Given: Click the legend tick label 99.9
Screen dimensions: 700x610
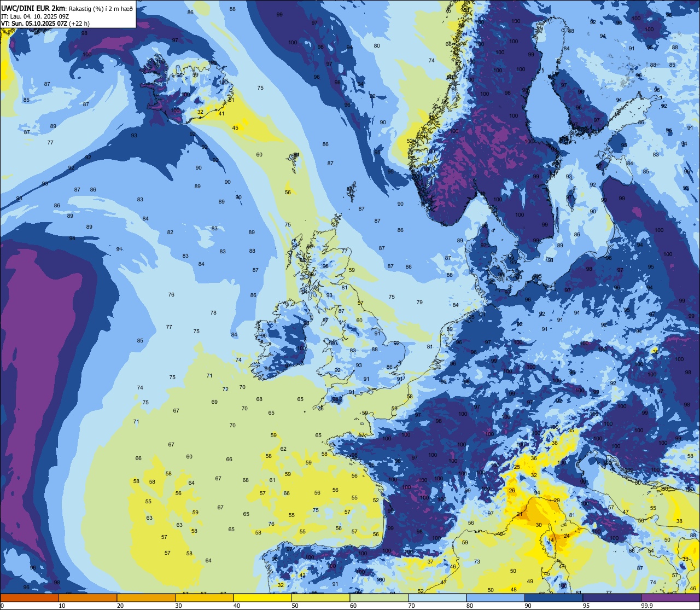Looking at the screenshot, I should 647,606.
